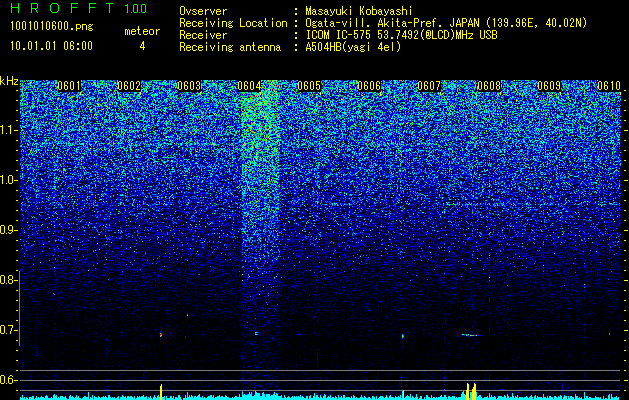629x400 pixels.
Task: Click the Receiver label
Action: (203, 35)
